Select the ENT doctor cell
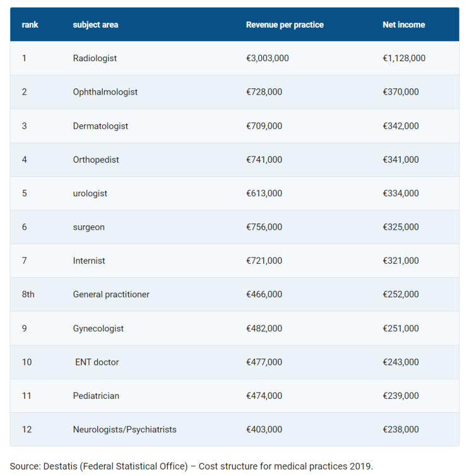469x476 pixels. pyautogui.click(x=97, y=362)
